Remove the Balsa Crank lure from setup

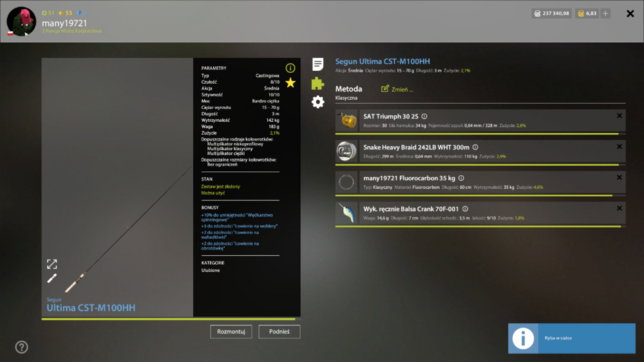click(620, 208)
